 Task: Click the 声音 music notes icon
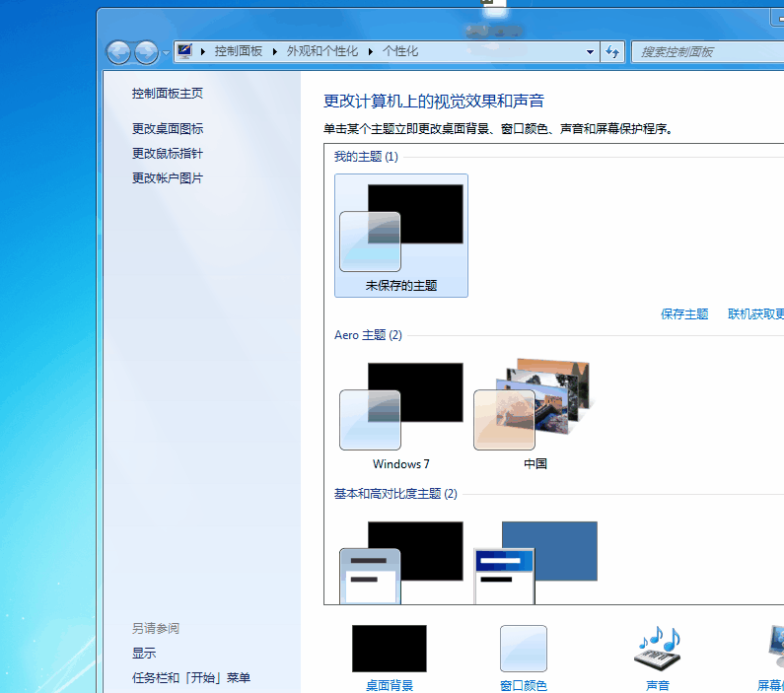pos(658,648)
